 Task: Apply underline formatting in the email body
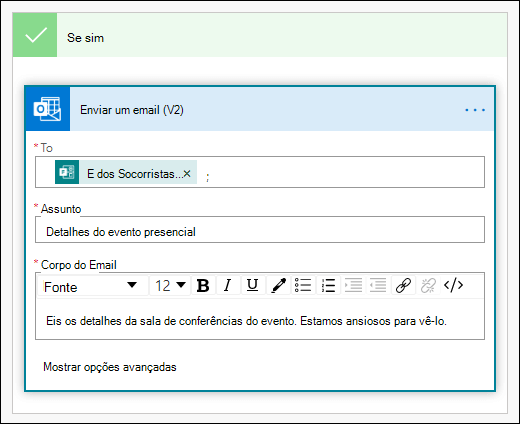click(x=253, y=286)
